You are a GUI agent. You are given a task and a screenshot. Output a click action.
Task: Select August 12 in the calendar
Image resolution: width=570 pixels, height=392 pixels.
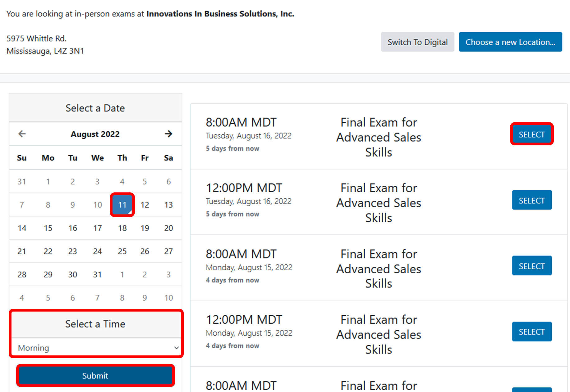[x=145, y=205]
